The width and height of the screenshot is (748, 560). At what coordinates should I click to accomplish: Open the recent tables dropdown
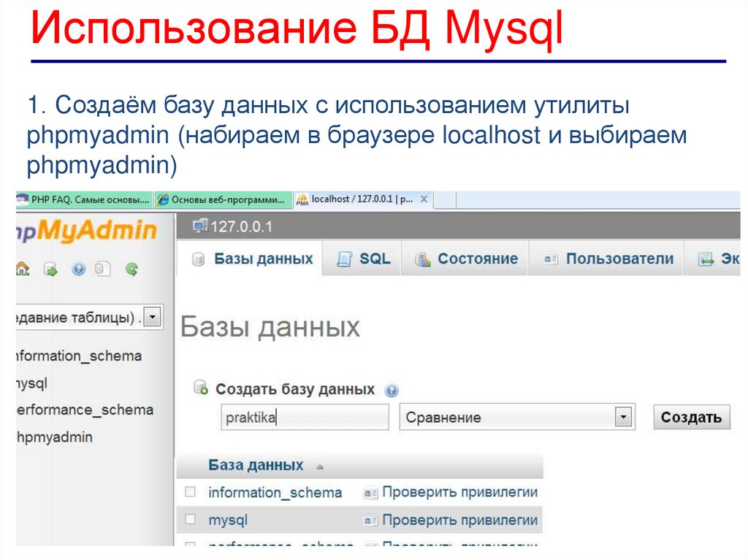point(152,317)
